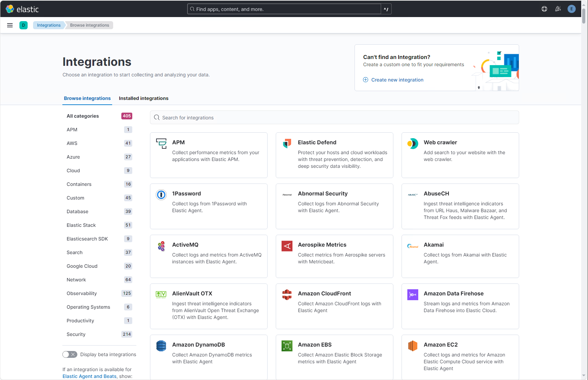Image resolution: width=588 pixels, height=380 pixels.
Task: Click the Elastic logo
Action: (x=22, y=9)
